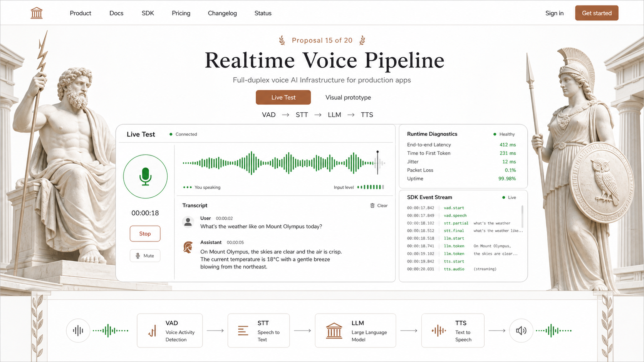Screen dimensions: 644x362
Task: Click the large green microphone button
Action: point(145,177)
